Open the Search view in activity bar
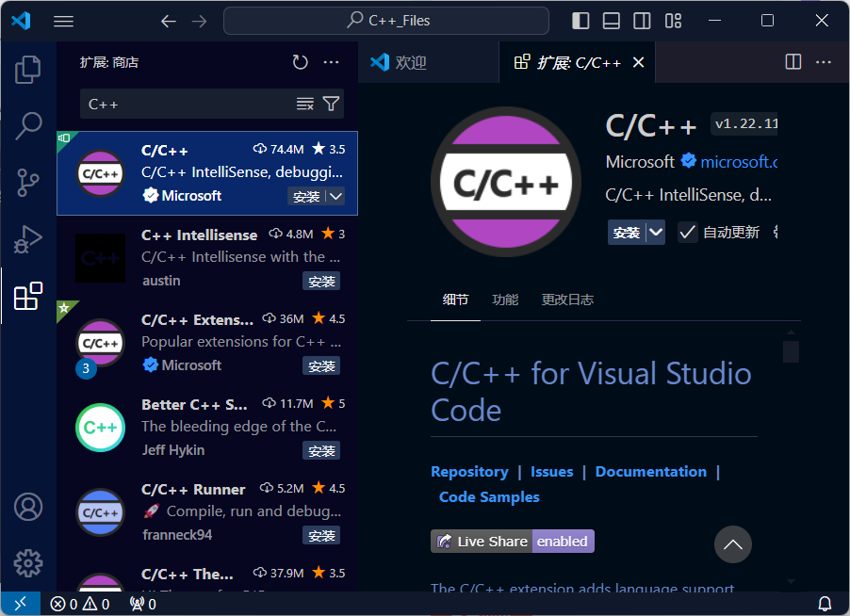850x616 pixels. click(28, 125)
